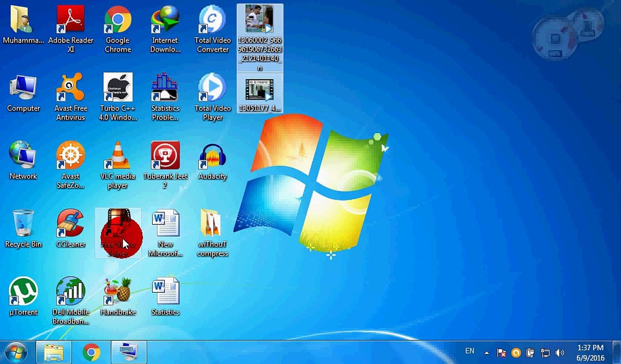Viewport: 621px width, 364px height.
Task: Open the power plug tray icon
Action: tap(530, 353)
